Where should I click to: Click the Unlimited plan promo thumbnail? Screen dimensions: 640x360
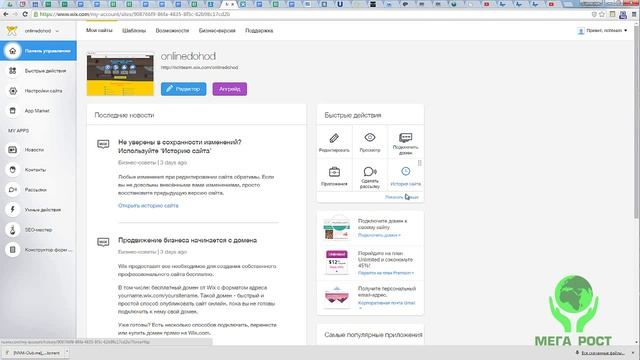pyautogui.click(x=337, y=262)
